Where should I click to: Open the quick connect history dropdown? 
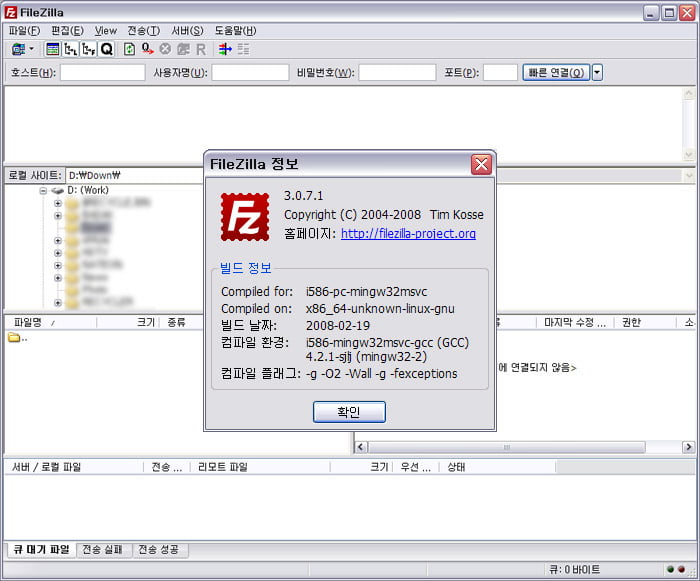click(597, 72)
